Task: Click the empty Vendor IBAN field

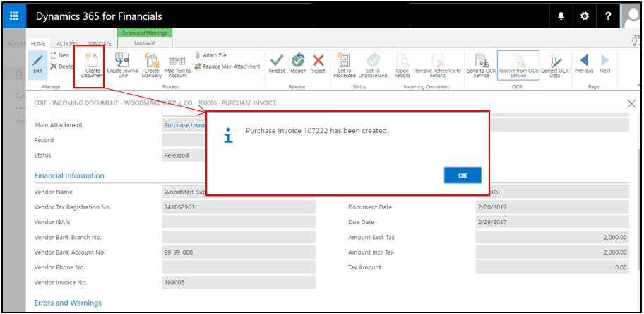Action: pos(238,222)
